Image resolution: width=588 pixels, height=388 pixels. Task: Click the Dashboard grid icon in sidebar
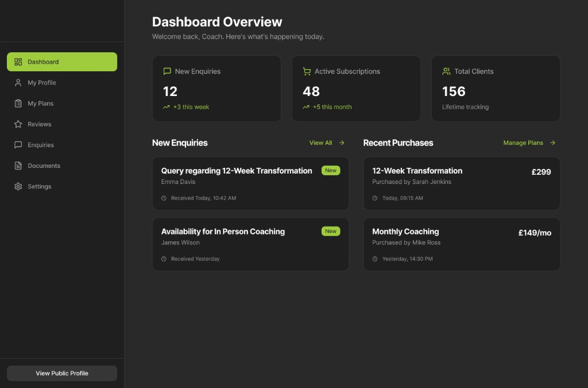point(18,62)
